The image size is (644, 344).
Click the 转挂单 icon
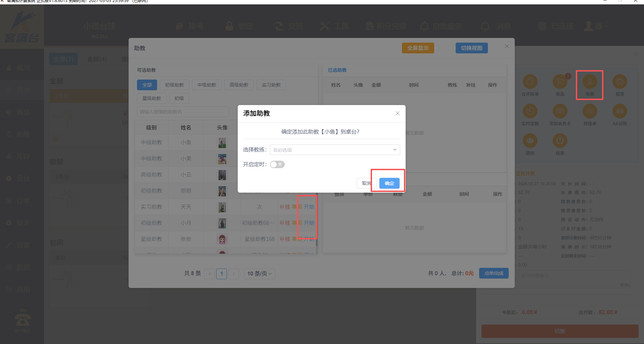(x=590, y=111)
